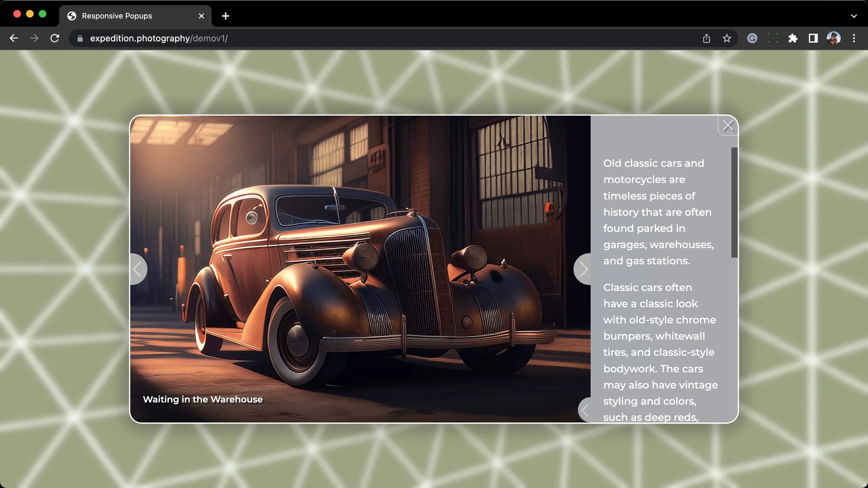Toggle the browser side panel

(813, 38)
